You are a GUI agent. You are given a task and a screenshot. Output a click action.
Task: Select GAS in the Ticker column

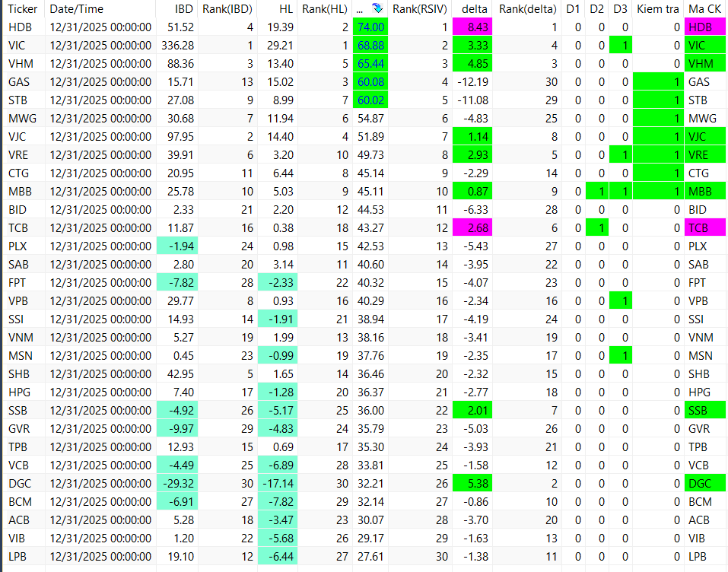point(19,82)
